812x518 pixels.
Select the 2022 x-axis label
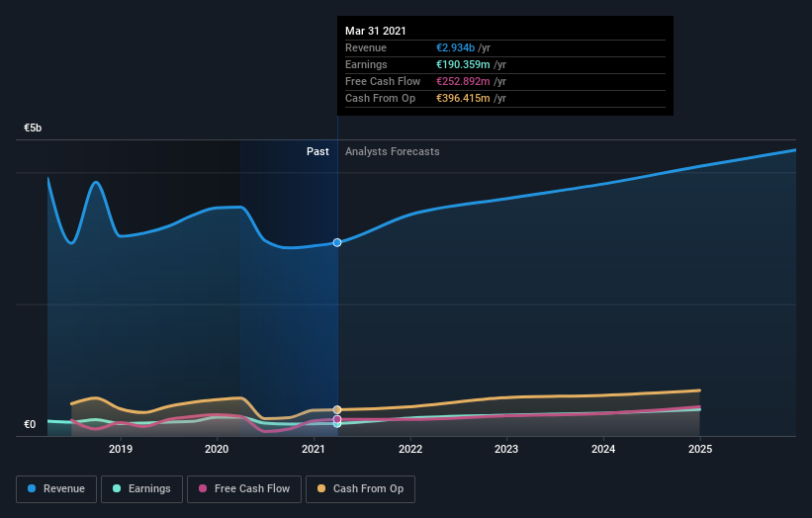(x=410, y=449)
